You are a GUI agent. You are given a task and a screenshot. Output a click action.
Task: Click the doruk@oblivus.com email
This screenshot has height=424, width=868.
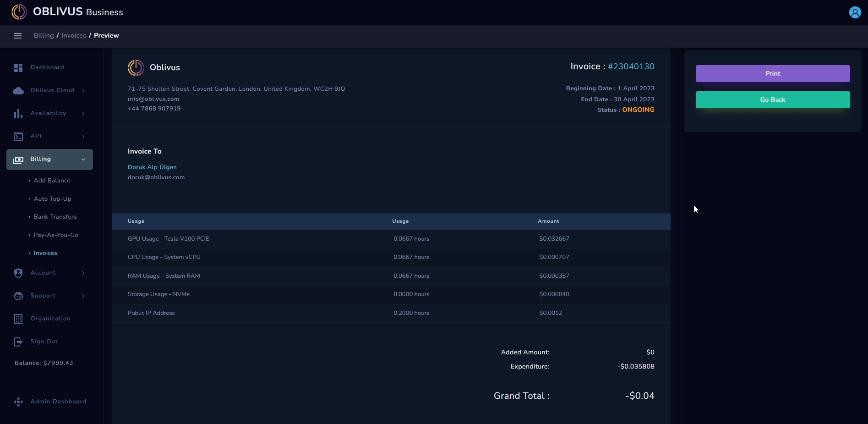156,177
